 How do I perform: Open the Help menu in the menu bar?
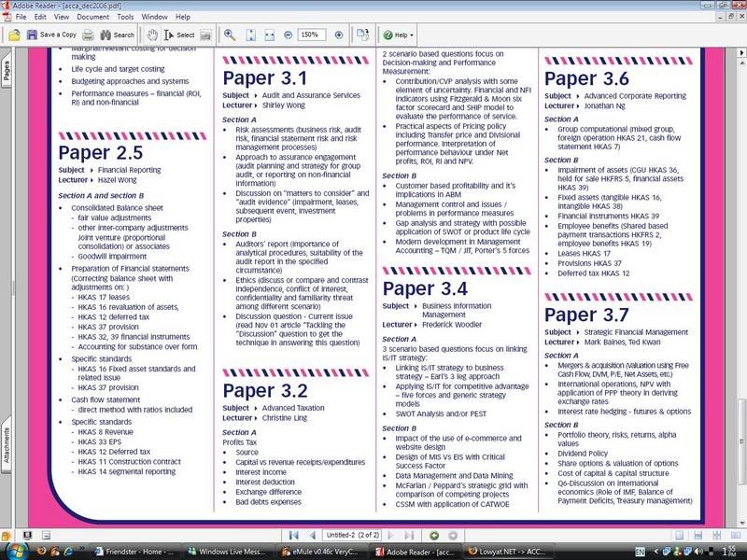click(183, 17)
